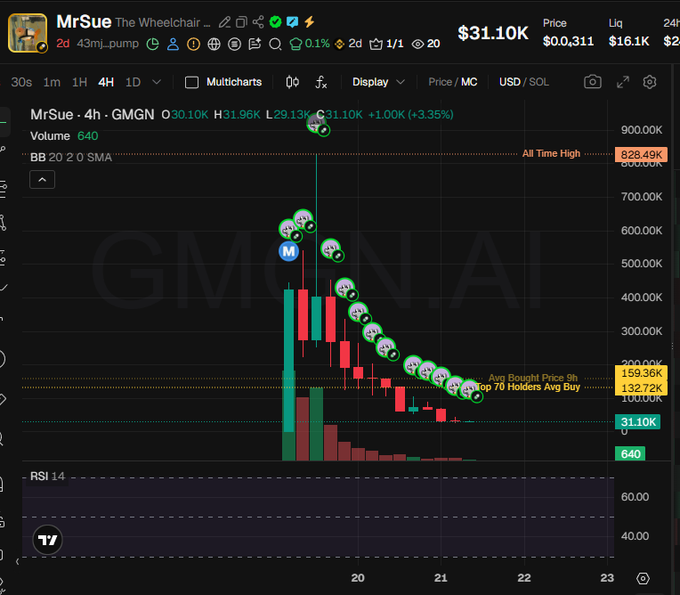Open the time axis settings gear icon

click(x=643, y=579)
